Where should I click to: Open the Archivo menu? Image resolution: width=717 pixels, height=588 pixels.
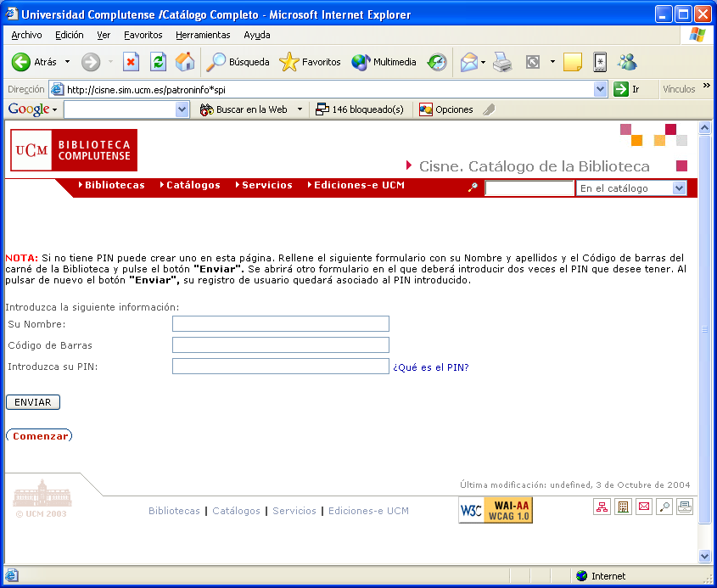[x=26, y=35]
